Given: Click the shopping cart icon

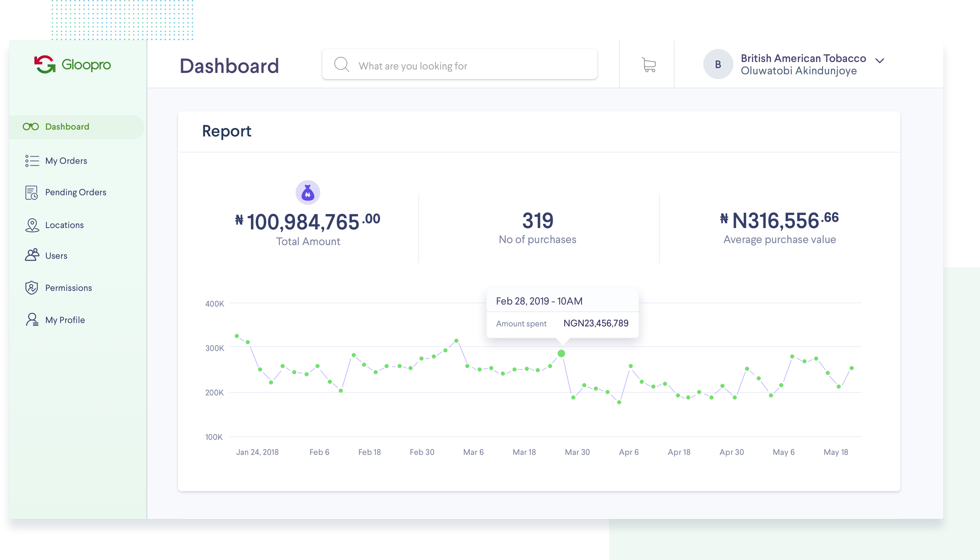Looking at the screenshot, I should point(649,65).
